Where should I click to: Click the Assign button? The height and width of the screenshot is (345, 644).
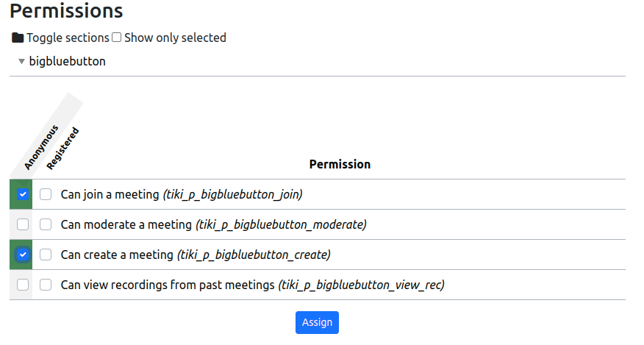pos(317,322)
